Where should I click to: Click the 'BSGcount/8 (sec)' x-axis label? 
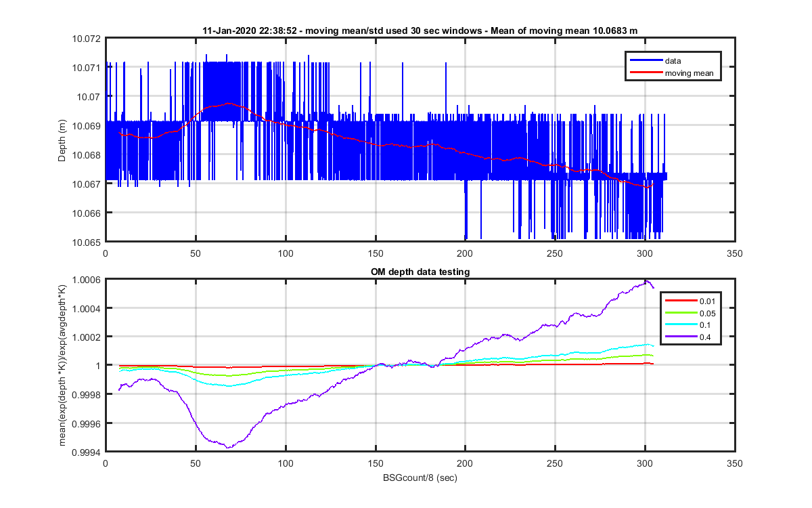420,478
